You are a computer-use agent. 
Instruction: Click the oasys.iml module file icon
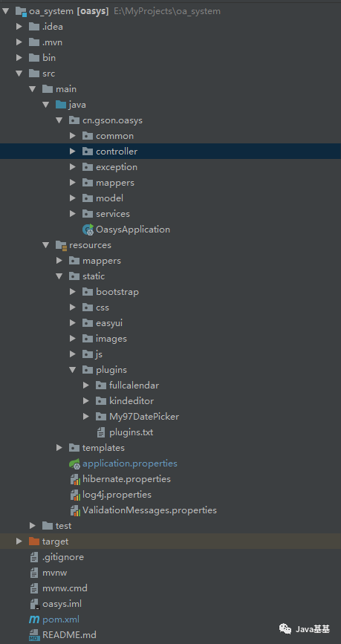(x=34, y=604)
